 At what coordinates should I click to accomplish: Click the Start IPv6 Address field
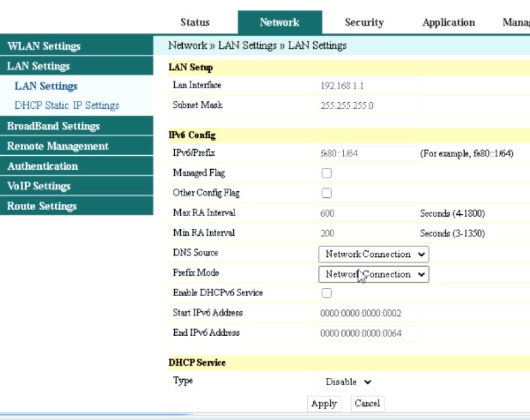coord(368,313)
